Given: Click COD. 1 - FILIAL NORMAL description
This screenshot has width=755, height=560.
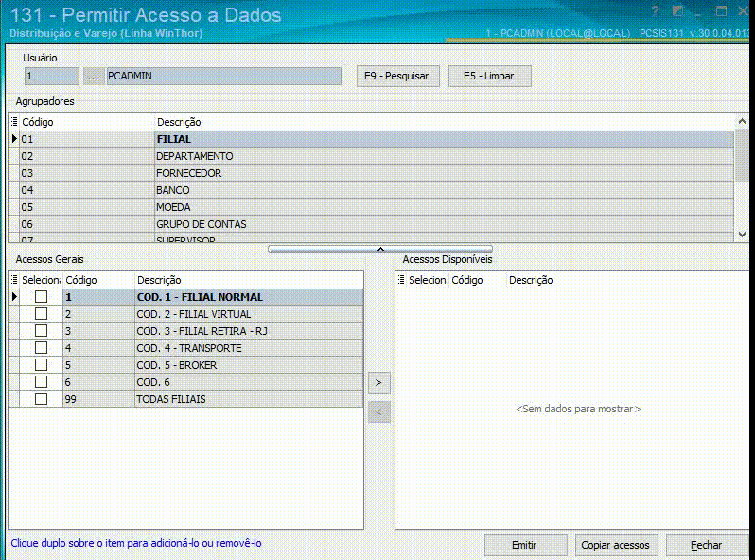Looking at the screenshot, I should click(249, 297).
